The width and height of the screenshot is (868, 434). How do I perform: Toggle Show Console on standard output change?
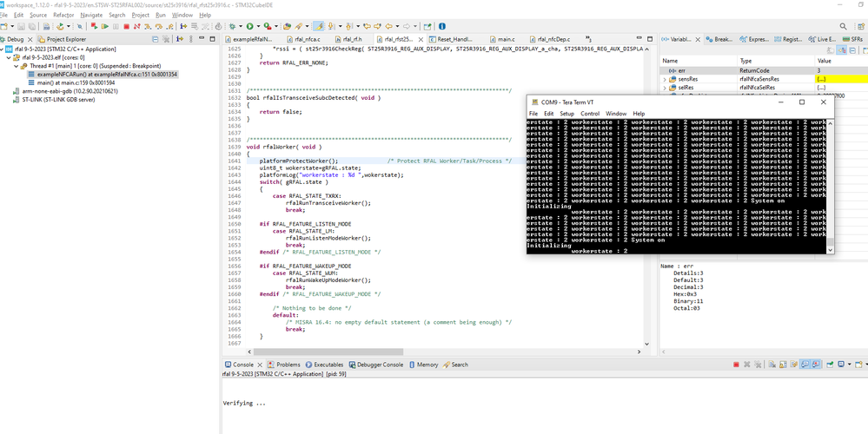click(x=805, y=365)
